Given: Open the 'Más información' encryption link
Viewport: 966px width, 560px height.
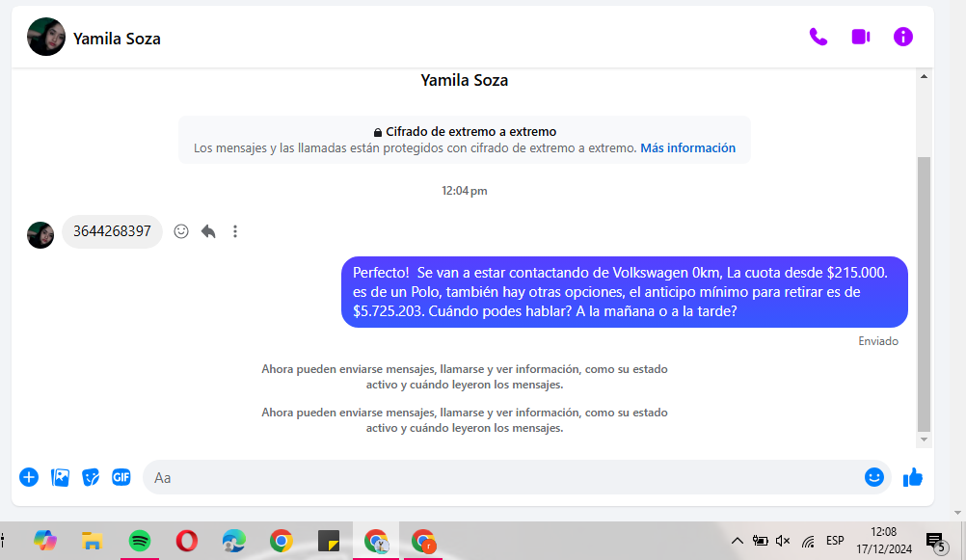Looking at the screenshot, I should pos(687,148).
